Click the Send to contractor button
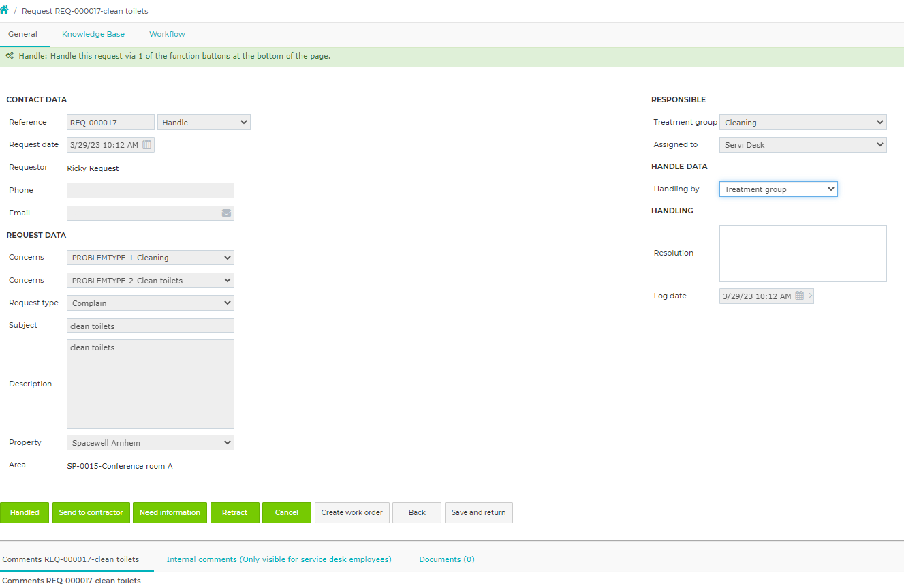 coord(91,512)
